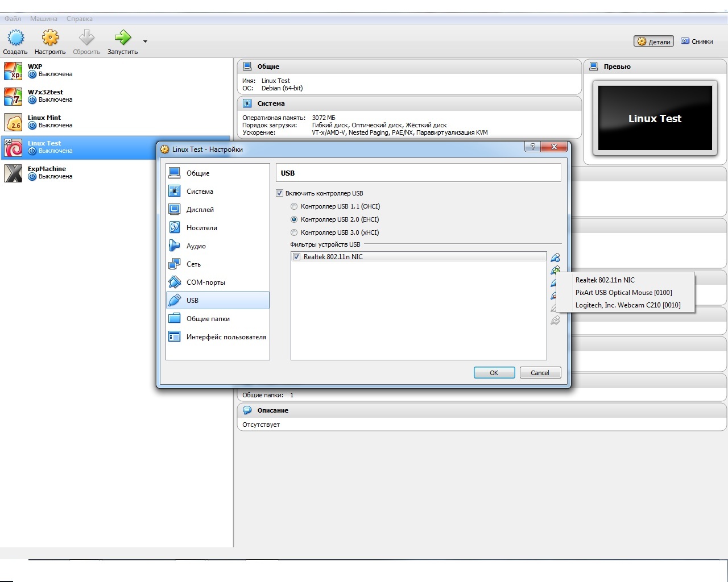Open the Интерфейс пользователя settings category

tap(218, 337)
